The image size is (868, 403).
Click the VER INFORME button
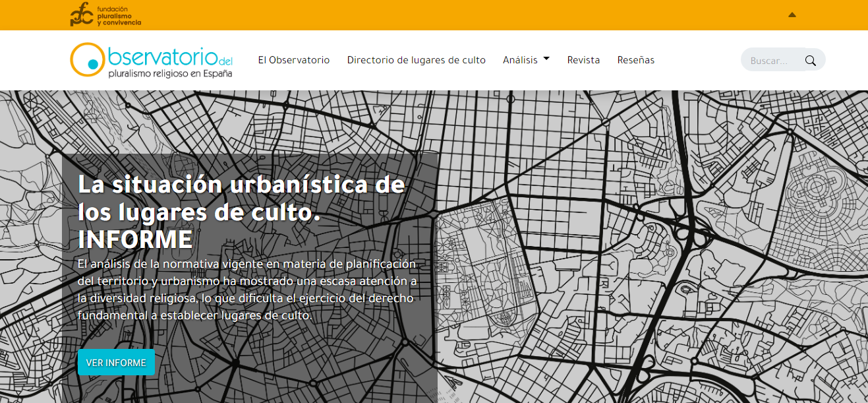coord(116,363)
